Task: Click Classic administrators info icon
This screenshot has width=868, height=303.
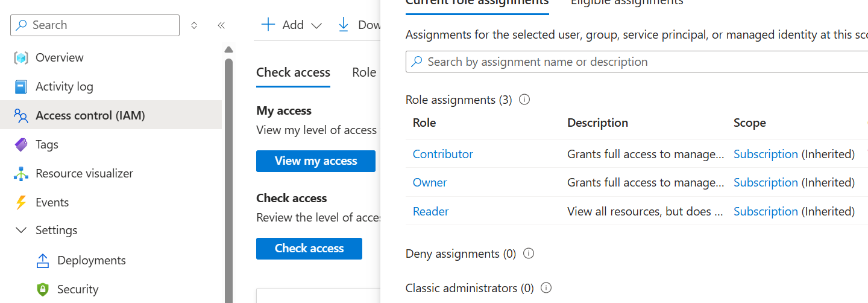Action: click(546, 288)
